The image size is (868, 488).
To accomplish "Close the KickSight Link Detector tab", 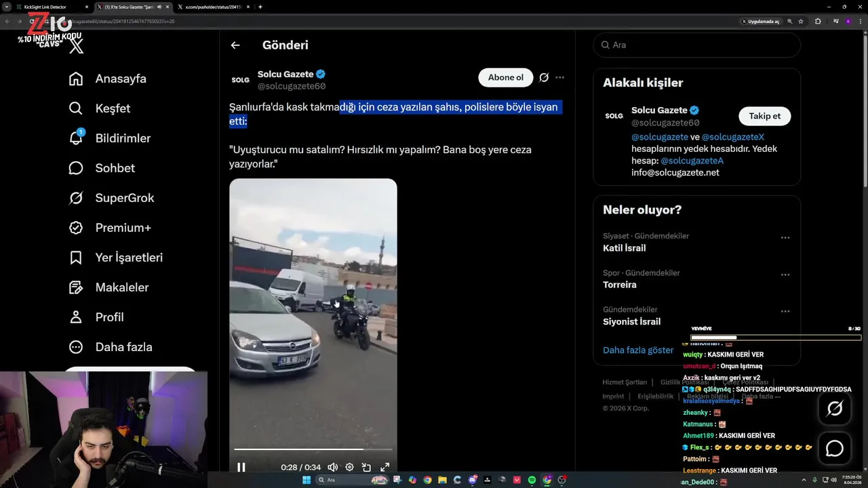I will pos(87,7).
